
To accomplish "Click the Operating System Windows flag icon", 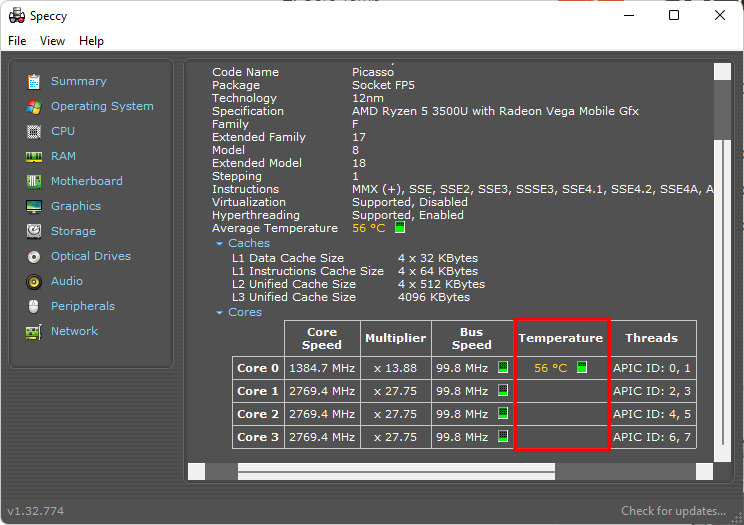I will click(x=34, y=107).
